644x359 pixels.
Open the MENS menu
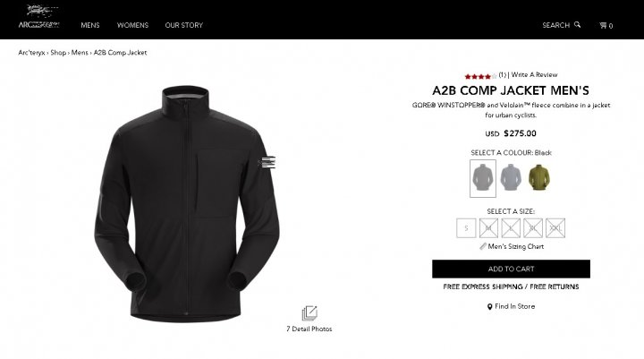click(90, 25)
